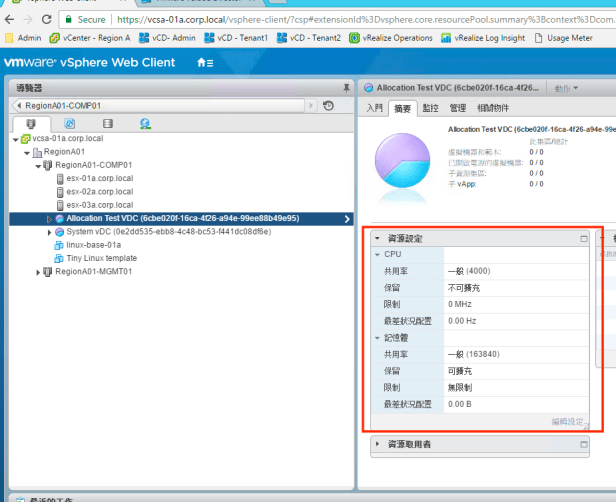Open the Admin bookmark folder

point(23,38)
